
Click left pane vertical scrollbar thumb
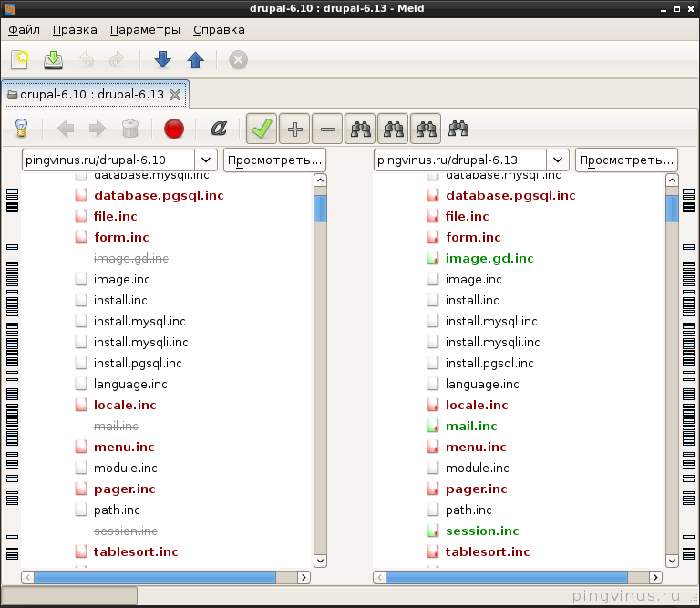pyautogui.click(x=320, y=209)
